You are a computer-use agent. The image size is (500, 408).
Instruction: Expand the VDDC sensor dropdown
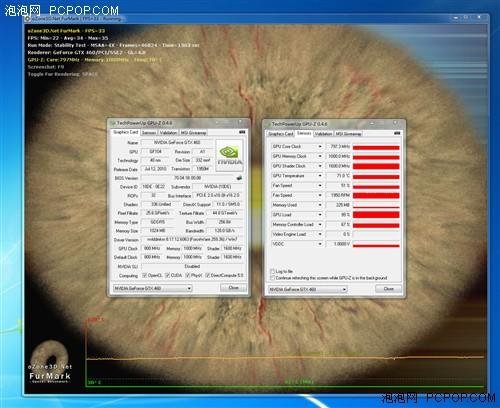tap(320, 244)
